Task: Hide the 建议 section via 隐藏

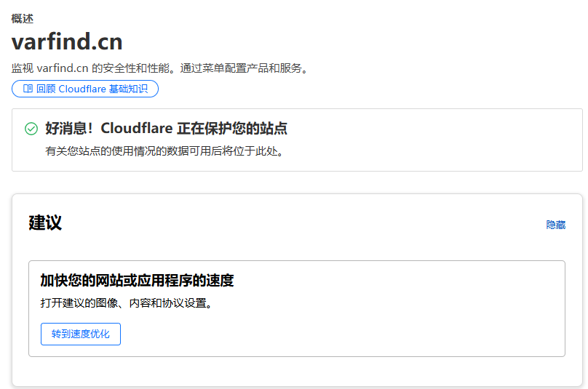Action: pyautogui.click(x=555, y=225)
